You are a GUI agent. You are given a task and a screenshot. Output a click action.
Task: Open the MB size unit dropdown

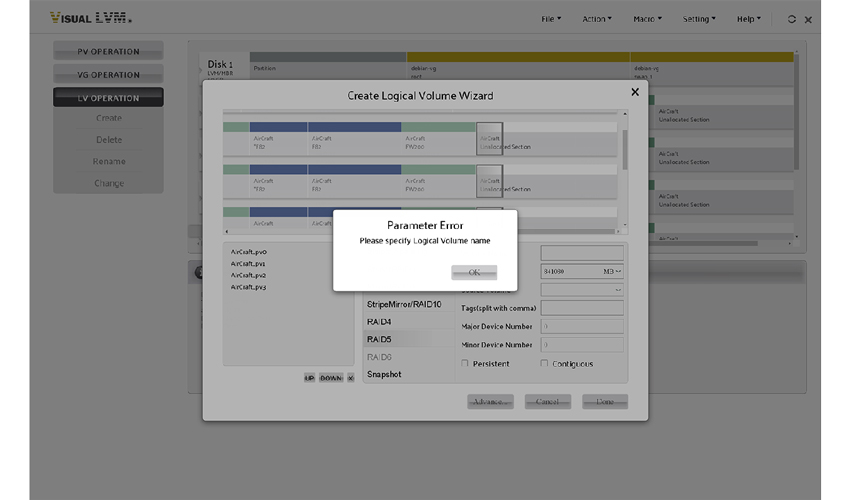tap(612, 271)
